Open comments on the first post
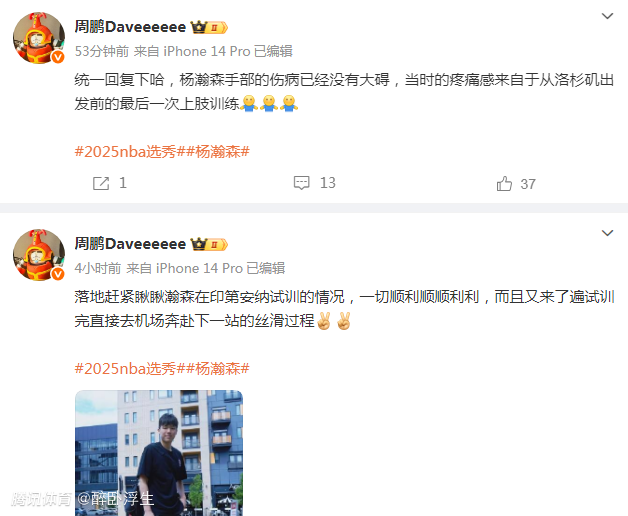628x516 pixels. pyautogui.click(x=302, y=183)
